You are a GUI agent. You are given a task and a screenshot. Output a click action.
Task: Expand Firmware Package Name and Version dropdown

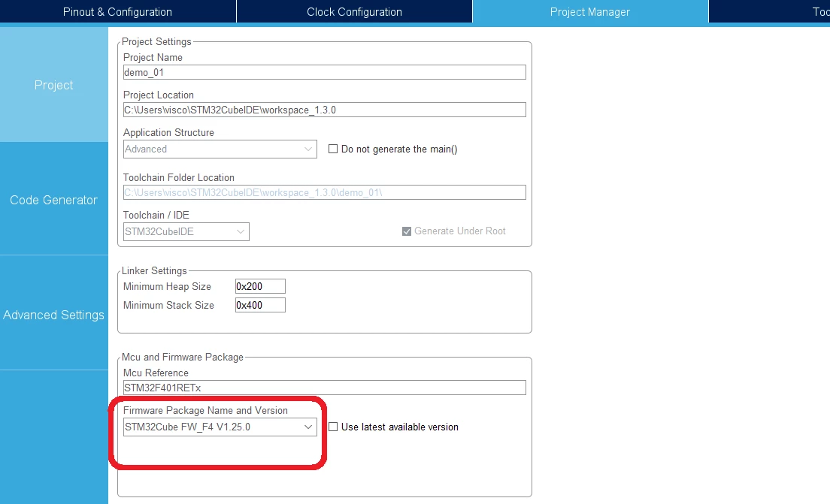click(220, 427)
